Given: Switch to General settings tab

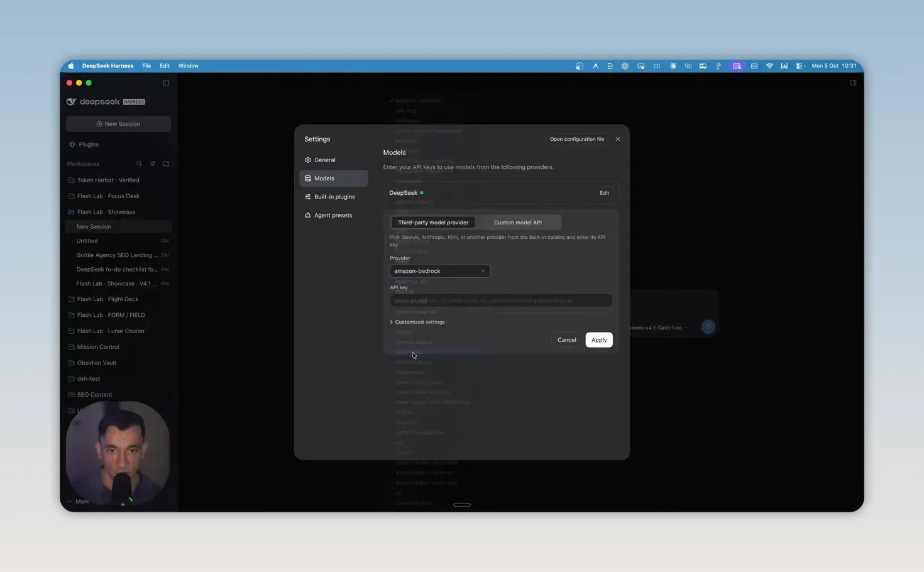Looking at the screenshot, I should tap(334, 160).
